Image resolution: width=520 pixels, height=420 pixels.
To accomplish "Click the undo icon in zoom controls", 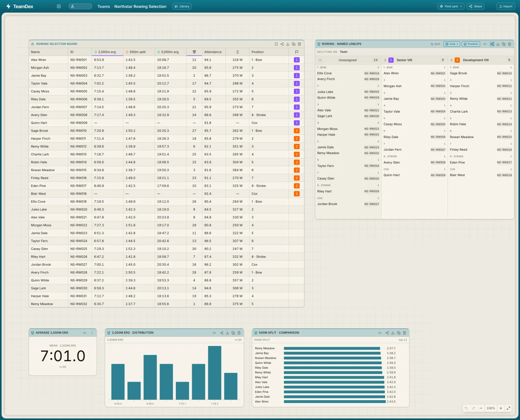I will tap(466, 408).
